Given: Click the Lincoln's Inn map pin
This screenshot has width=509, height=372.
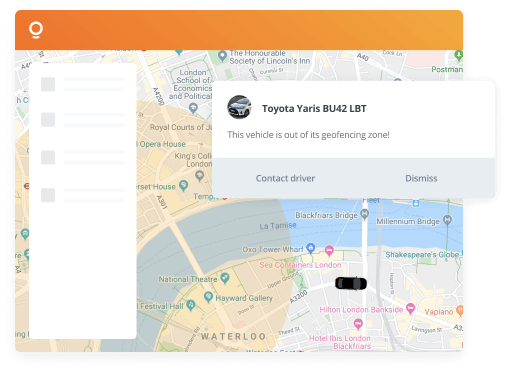Looking at the screenshot, I should [222, 56].
